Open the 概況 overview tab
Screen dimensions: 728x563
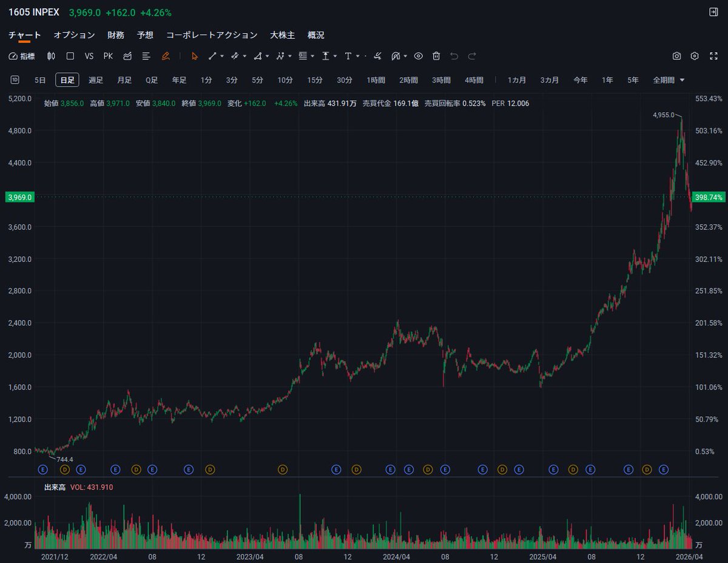tap(316, 35)
